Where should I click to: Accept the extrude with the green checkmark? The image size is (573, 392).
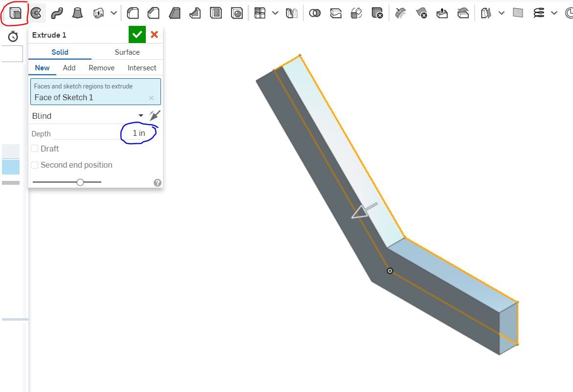[x=137, y=34]
